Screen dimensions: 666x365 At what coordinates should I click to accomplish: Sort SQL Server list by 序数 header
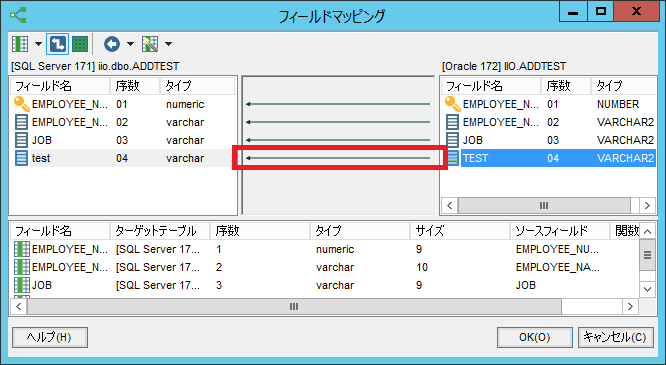click(x=135, y=86)
